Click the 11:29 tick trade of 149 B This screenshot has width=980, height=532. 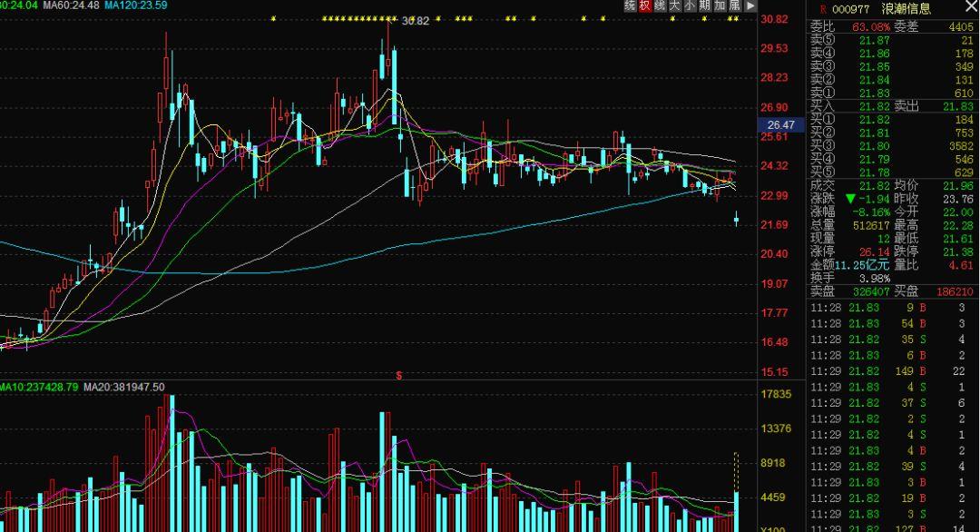(888, 371)
